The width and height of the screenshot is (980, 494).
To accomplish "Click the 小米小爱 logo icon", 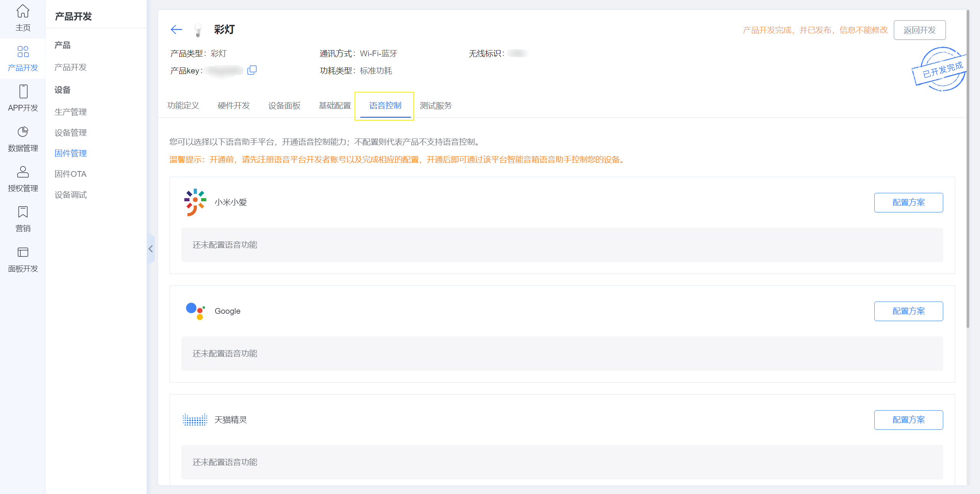I will click(x=195, y=202).
